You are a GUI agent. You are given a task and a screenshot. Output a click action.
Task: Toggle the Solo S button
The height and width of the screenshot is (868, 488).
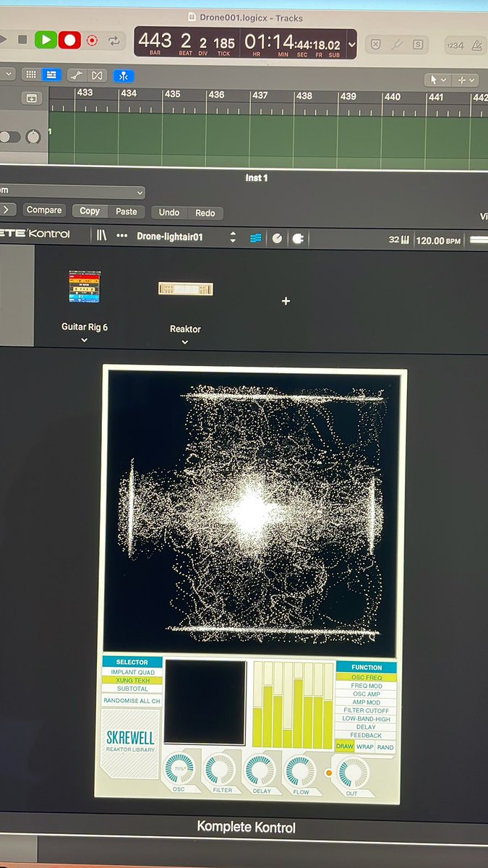click(x=417, y=44)
